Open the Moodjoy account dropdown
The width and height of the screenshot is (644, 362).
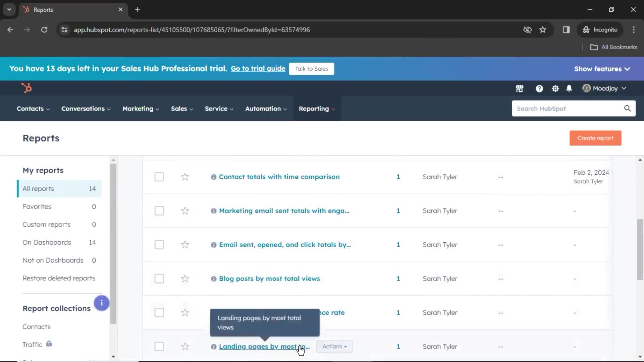pos(604,88)
